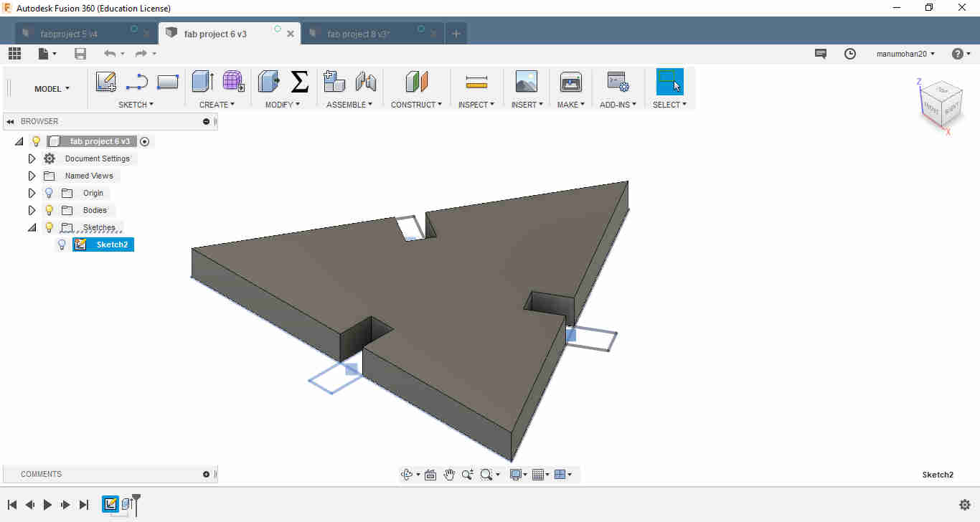Click the Orbit navigation icon
Image resolution: width=980 pixels, height=522 pixels.
(x=407, y=474)
